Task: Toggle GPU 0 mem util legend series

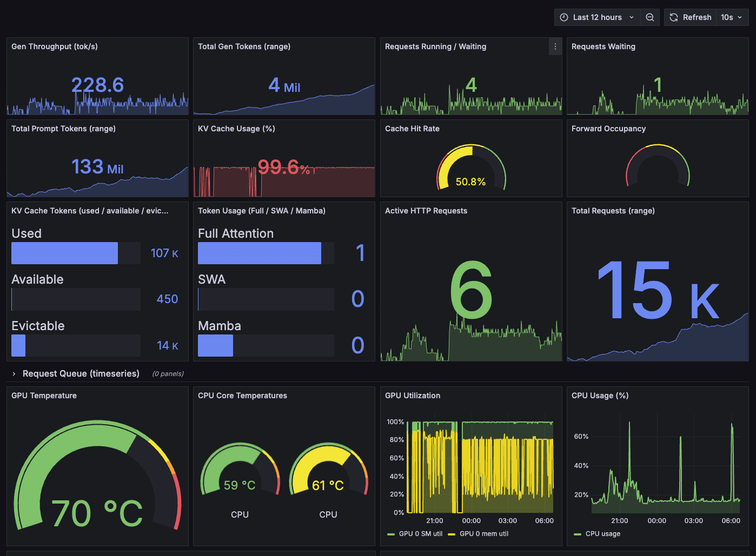Action: [479, 533]
